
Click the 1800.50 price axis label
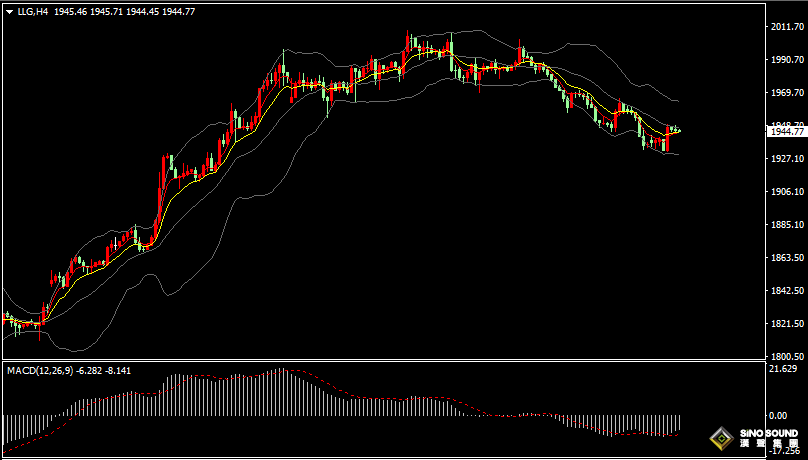coord(785,356)
